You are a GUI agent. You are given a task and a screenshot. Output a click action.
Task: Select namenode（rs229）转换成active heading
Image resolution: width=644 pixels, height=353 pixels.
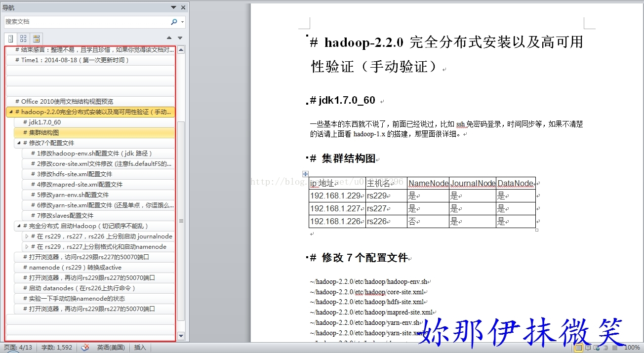tap(94, 267)
